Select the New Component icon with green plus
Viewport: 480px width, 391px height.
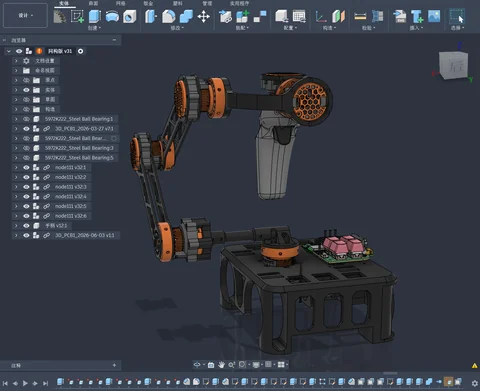coord(242,16)
